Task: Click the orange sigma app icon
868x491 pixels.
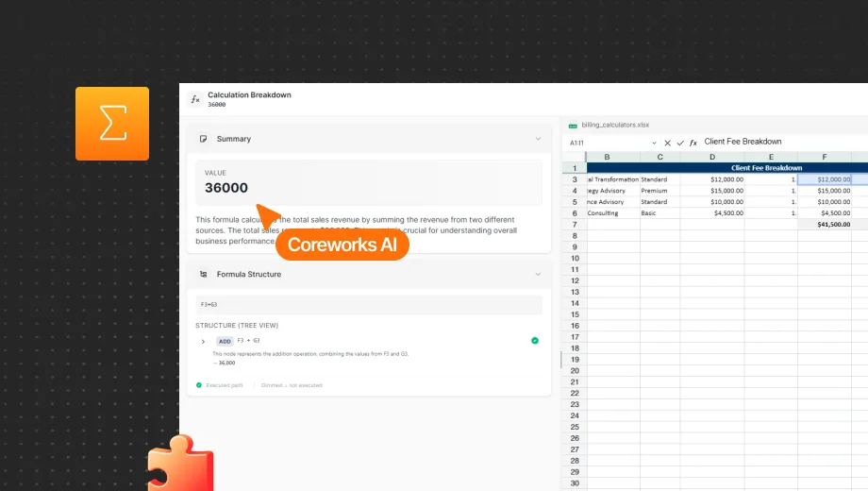Action: point(112,124)
